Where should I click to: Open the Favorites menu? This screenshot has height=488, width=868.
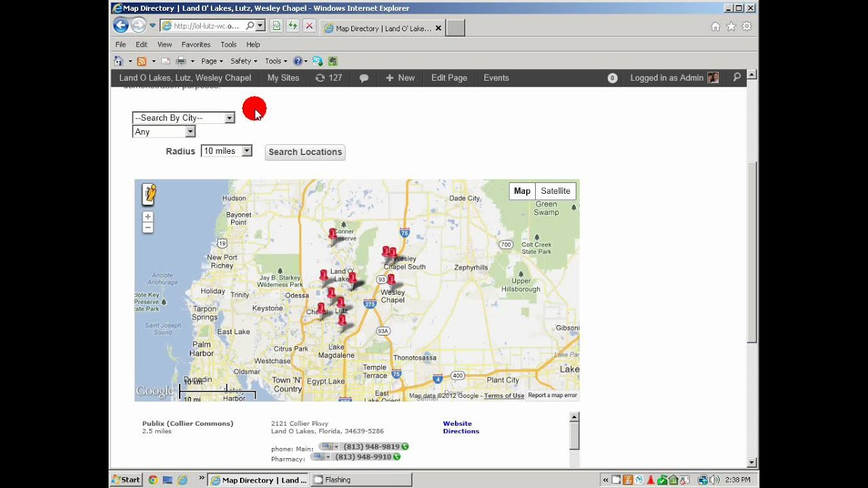[x=196, y=44]
